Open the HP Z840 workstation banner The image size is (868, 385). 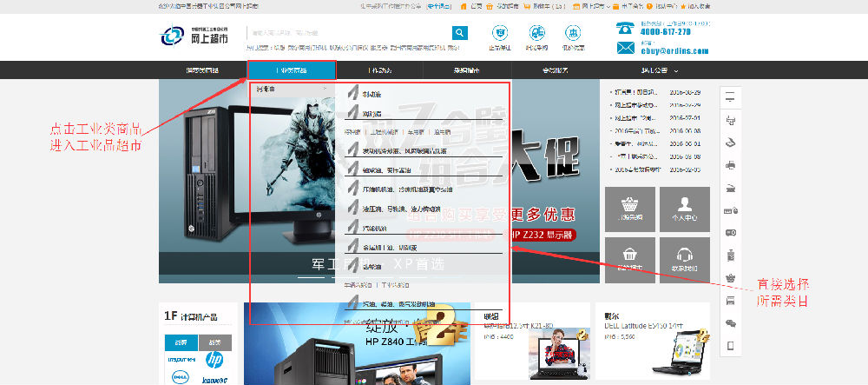[x=357, y=343]
